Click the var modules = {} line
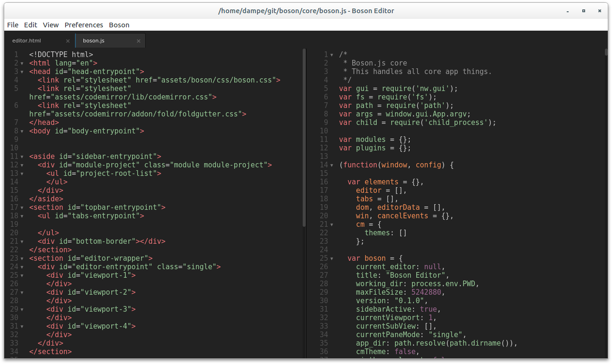Image resolution: width=612 pixels, height=364 pixels. tap(375, 140)
